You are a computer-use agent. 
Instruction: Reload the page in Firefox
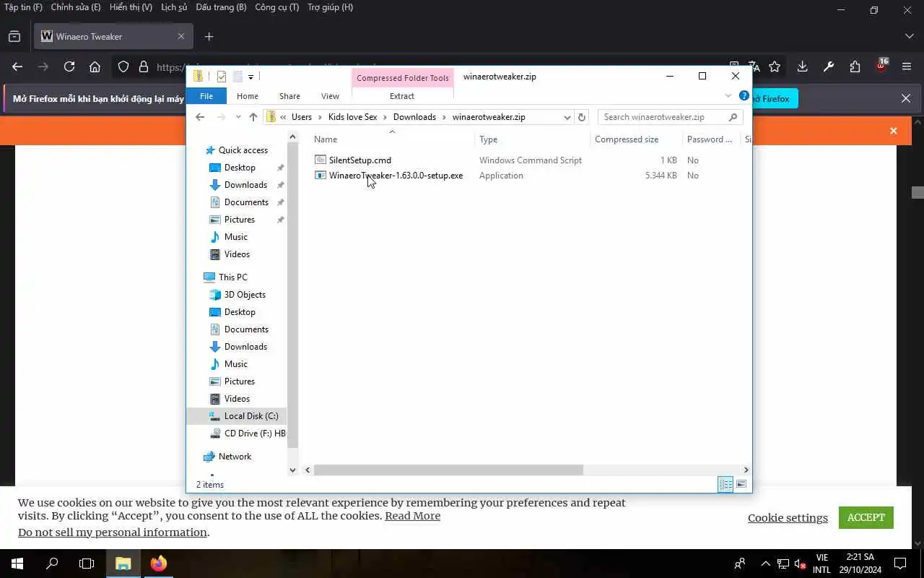pyautogui.click(x=69, y=66)
